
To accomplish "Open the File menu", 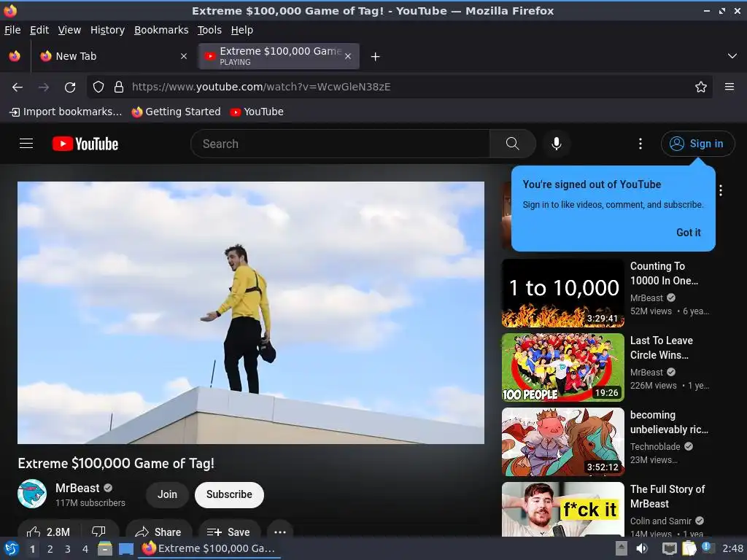I will click(12, 30).
